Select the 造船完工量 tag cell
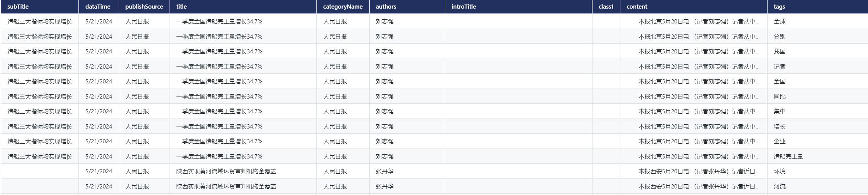Viewport: 868px width, 195px height. [x=788, y=156]
